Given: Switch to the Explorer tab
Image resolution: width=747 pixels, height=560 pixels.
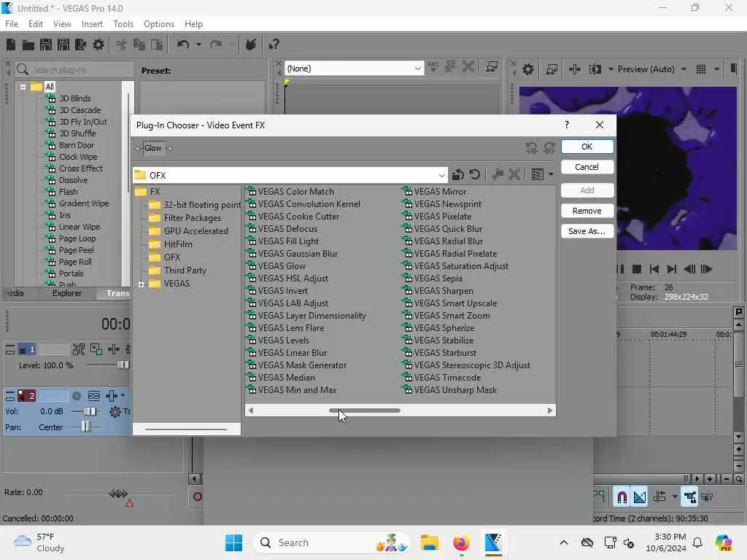Looking at the screenshot, I should 66,293.
